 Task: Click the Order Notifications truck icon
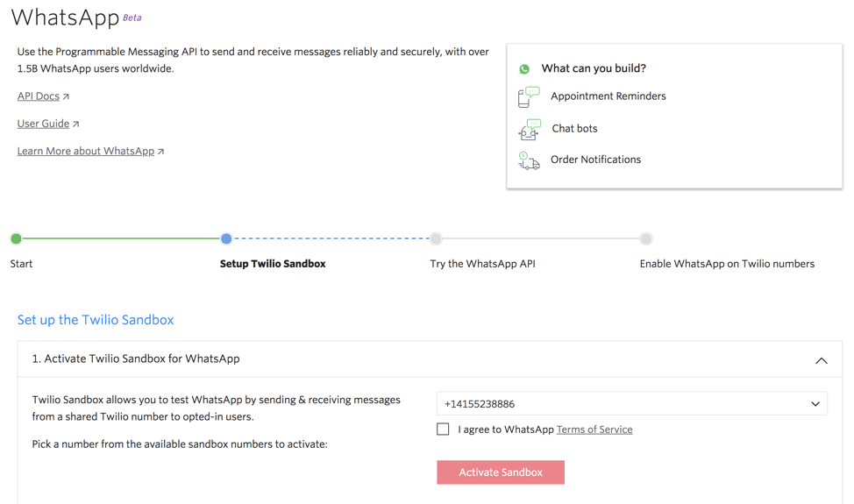[x=529, y=160]
